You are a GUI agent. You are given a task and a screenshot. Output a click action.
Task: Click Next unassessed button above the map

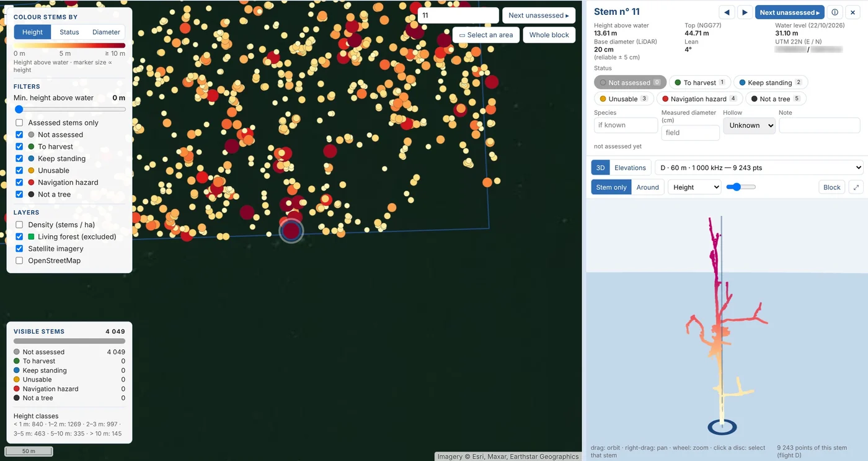[x=539, y=16]
